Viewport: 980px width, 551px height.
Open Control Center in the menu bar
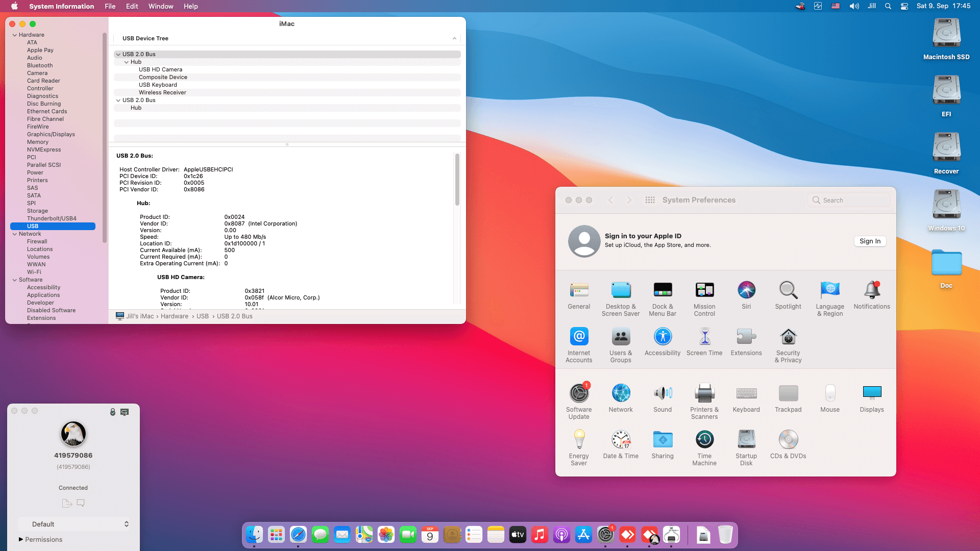click(904, 6)
